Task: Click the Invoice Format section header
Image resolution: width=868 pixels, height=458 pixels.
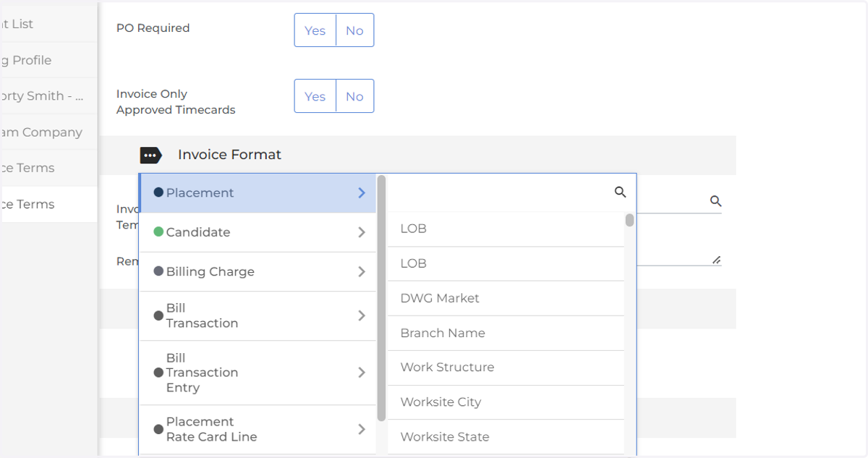Action: click(417, 155)
